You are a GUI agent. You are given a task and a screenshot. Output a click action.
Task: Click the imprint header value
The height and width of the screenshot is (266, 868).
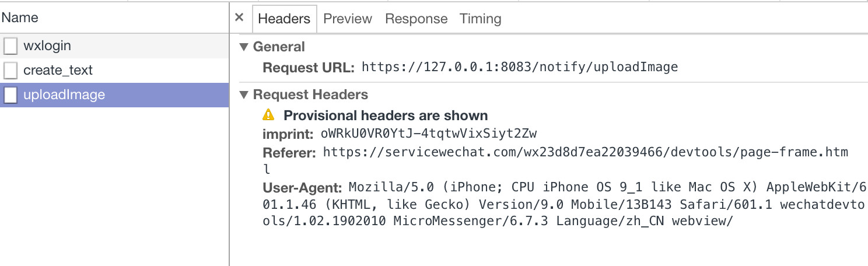pos(429,134)
